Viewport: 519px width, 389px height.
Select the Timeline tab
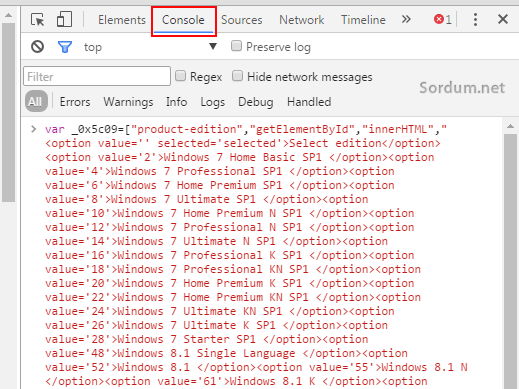[x=363, y=20]
